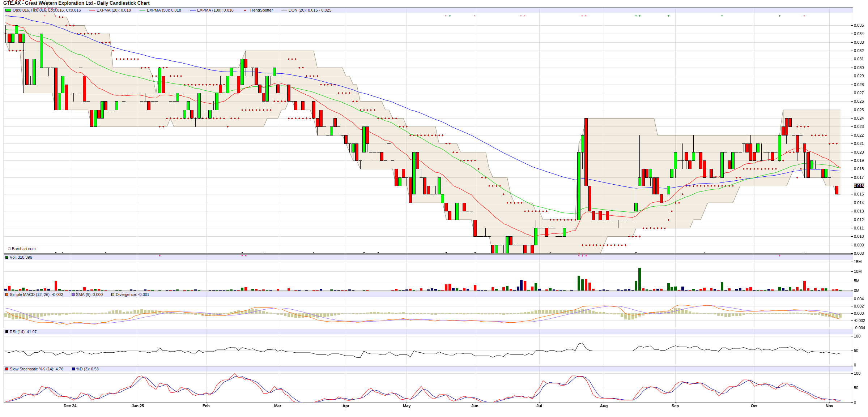Click the green candlestick legend swatch
The height and width of the screenshot is (417, 868).
pyautogui.click(x=8, y=10)
